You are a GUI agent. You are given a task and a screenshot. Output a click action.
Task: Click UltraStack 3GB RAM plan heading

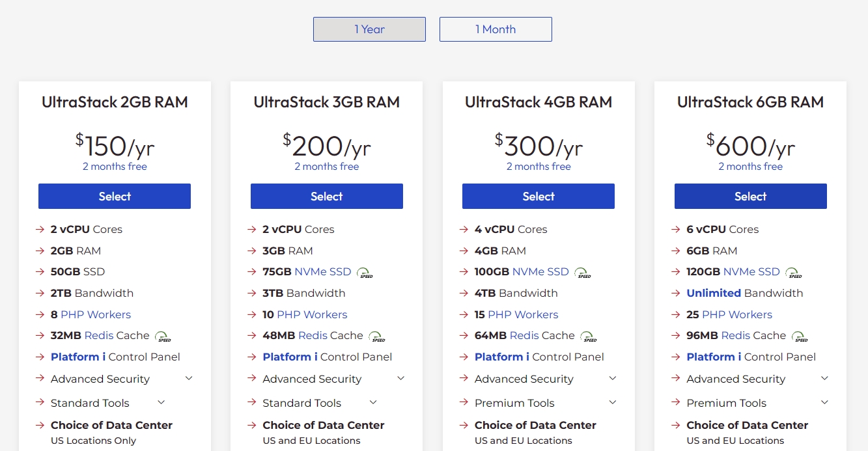[x=326, y=102]
